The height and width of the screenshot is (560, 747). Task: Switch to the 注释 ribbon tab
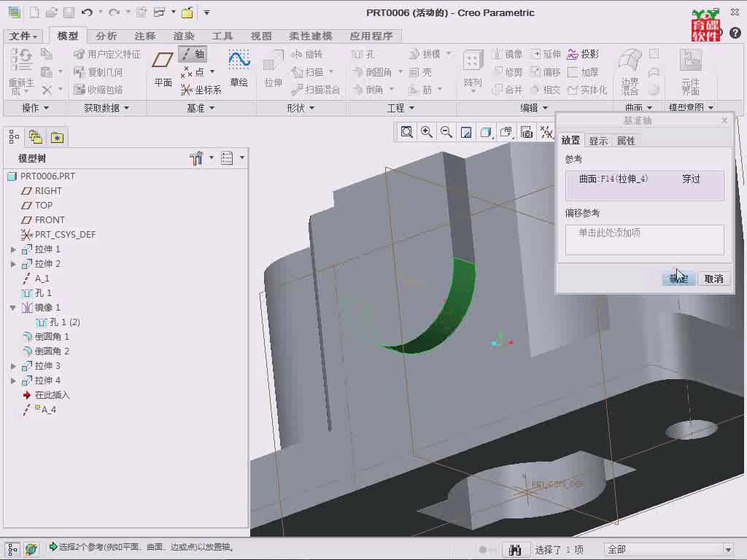click(x=145, y=36)
